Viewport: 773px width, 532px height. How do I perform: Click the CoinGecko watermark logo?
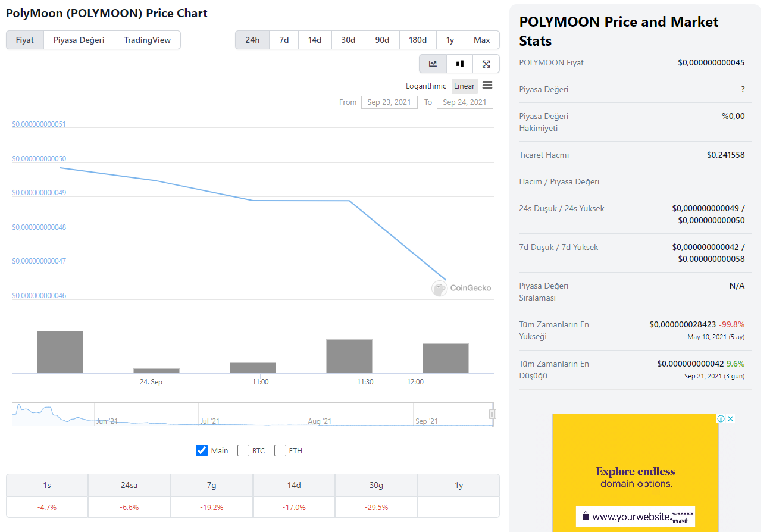462,288
